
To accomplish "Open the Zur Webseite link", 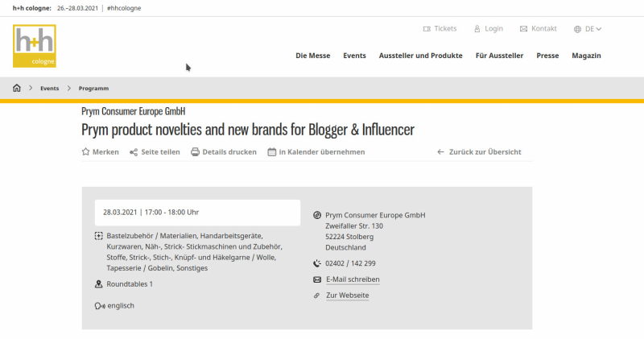I will coord(348,296).
